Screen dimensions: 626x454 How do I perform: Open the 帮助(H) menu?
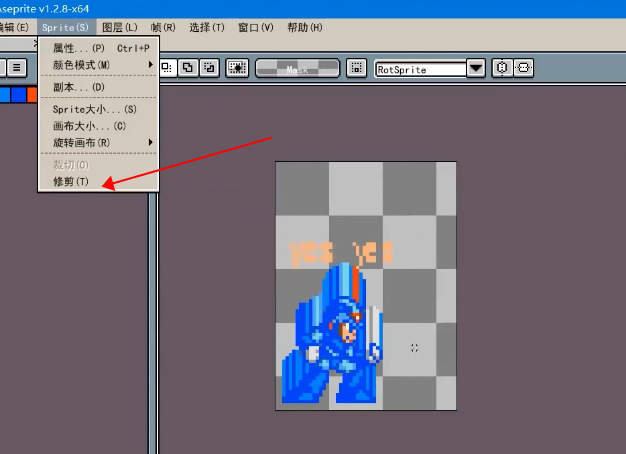point(305,28)
